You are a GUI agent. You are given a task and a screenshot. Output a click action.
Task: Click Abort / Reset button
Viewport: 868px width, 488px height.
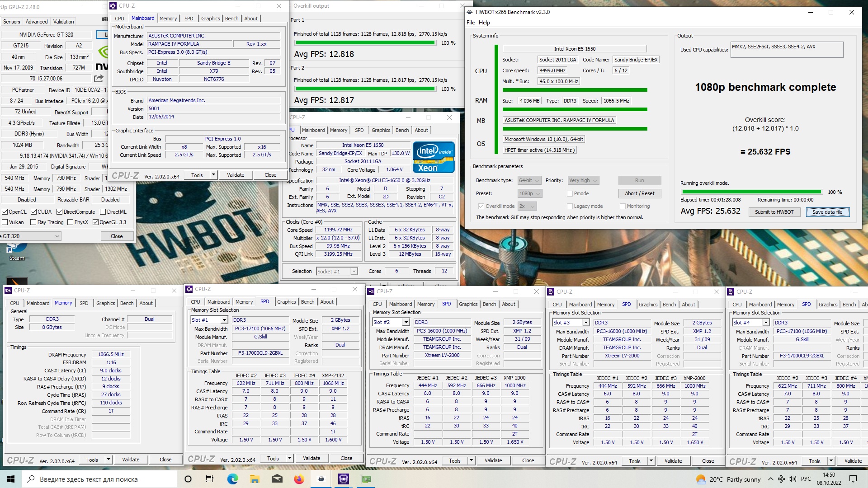[639, 193]
